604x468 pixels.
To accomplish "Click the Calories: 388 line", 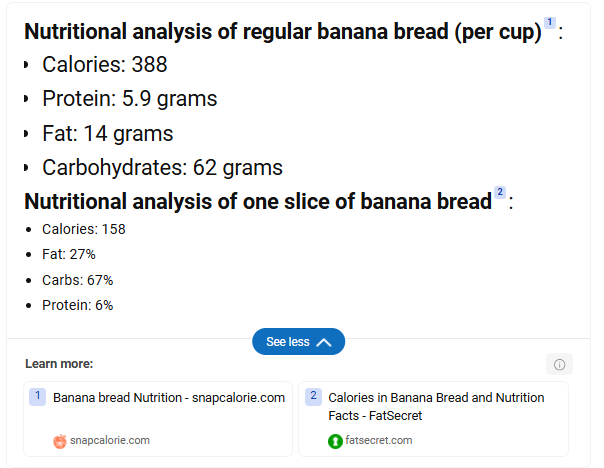I will (104, 64).
